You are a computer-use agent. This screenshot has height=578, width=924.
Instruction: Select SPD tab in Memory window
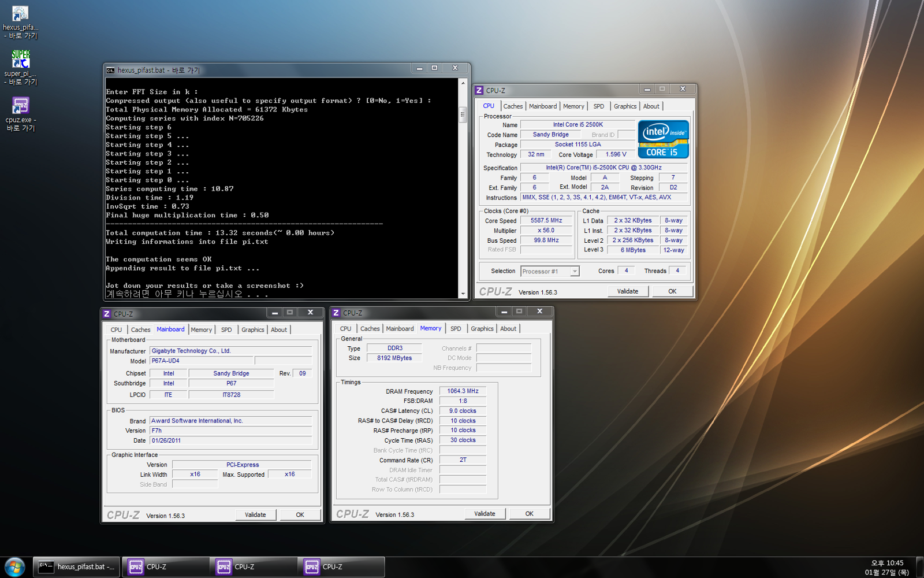point(456,329)
